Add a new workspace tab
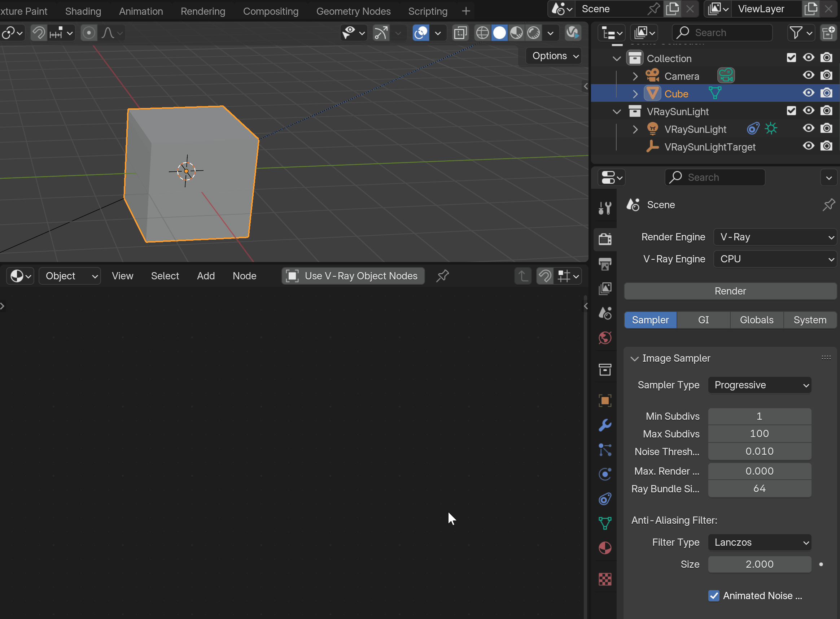Viewport: 840px width, 619px height. 466,11
